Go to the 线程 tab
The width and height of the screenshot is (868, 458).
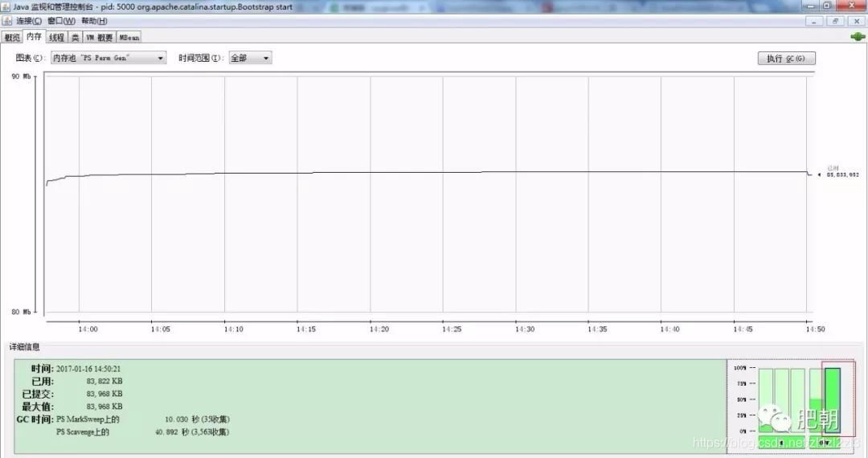point(56,38)
